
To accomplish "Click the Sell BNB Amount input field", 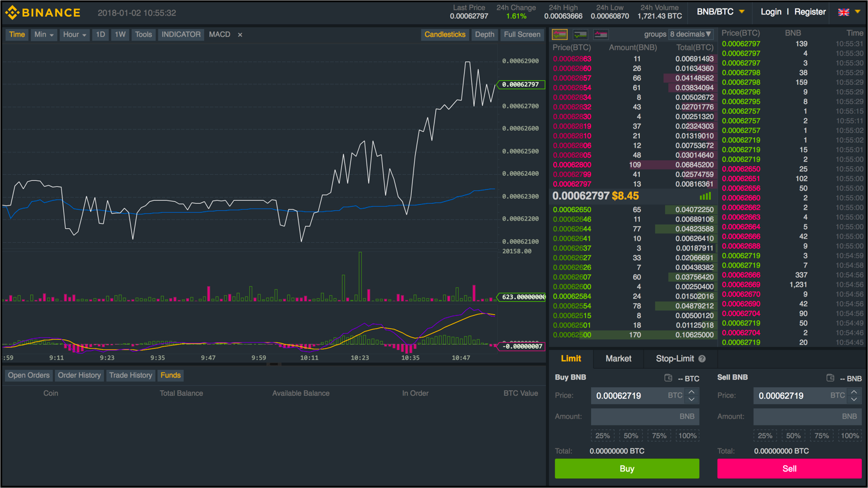I will (807, 416).
